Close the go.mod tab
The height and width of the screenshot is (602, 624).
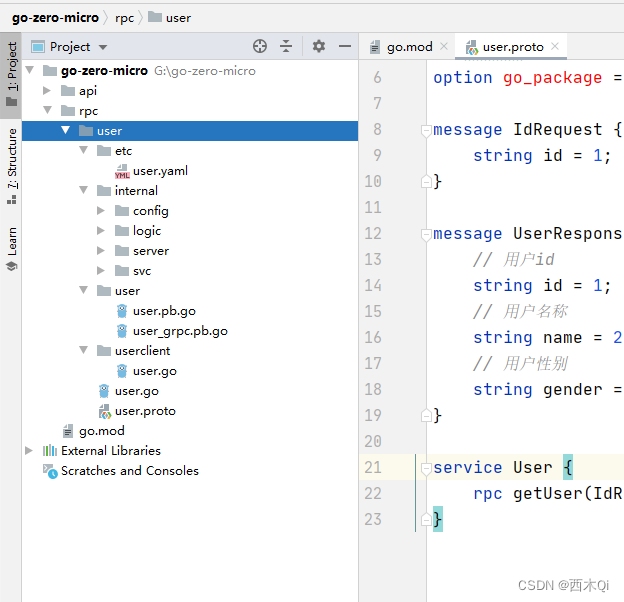coord(444,47)
